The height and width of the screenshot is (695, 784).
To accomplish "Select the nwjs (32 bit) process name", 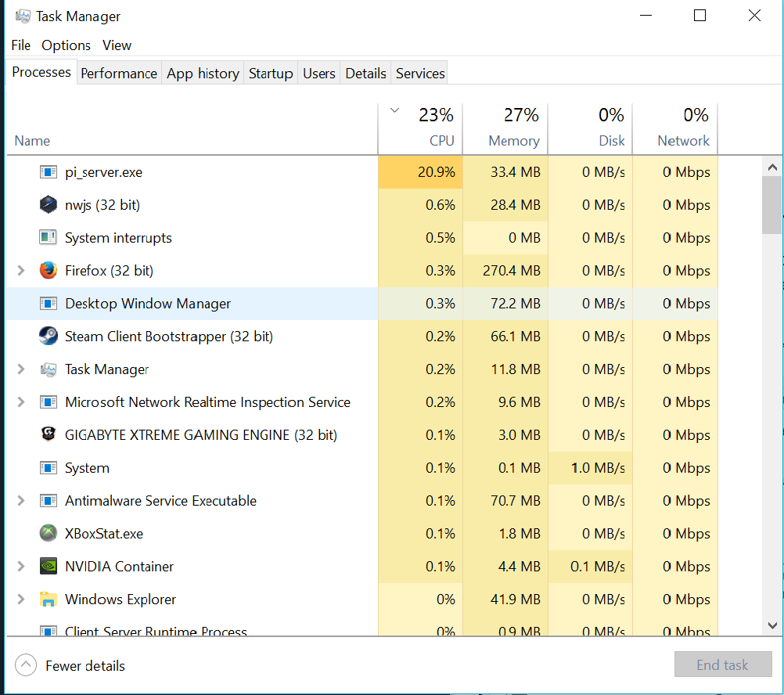I will coord(102,205).
